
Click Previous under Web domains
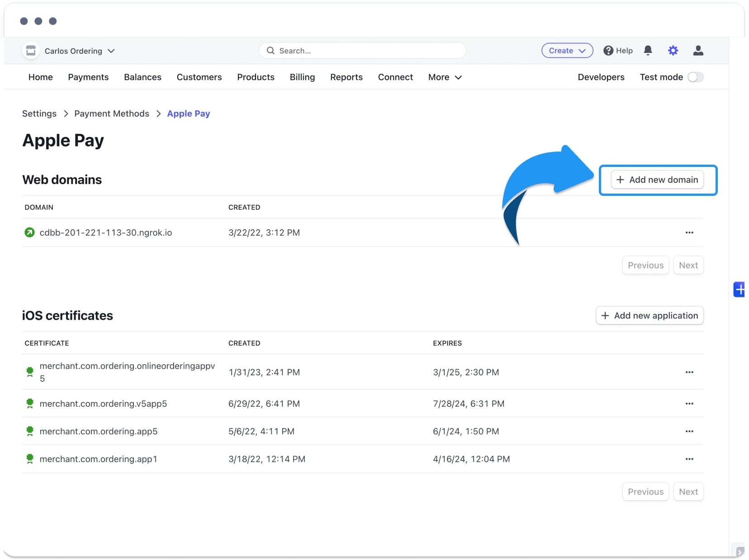[645, 266]
